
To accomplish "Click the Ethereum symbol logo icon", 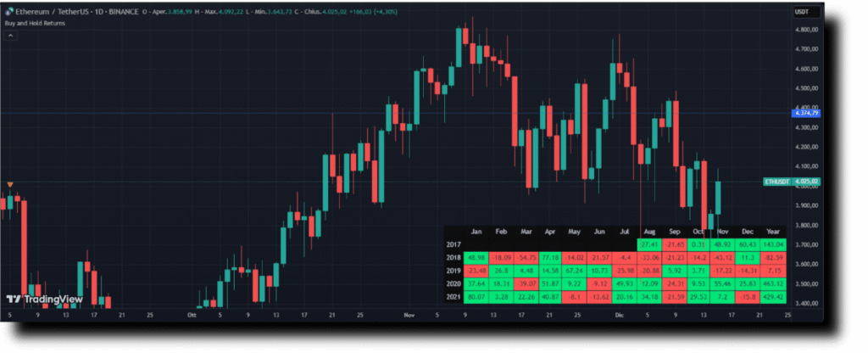I will point(8,12).
